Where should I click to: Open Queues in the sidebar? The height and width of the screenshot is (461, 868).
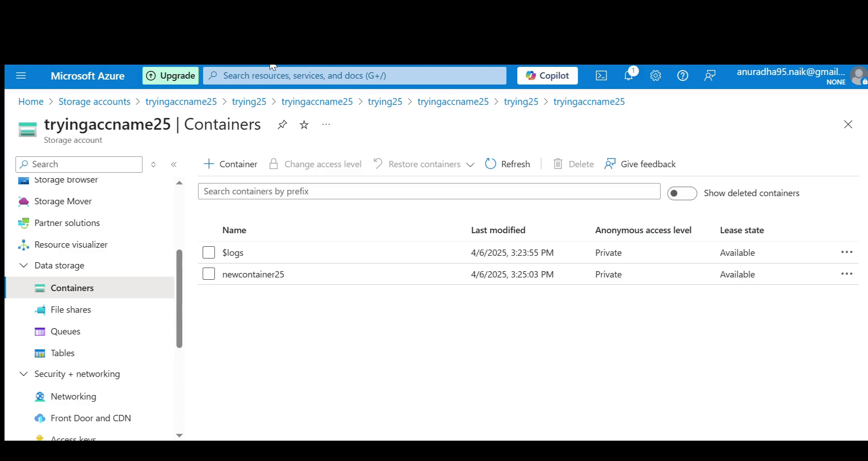click(66, 332)
